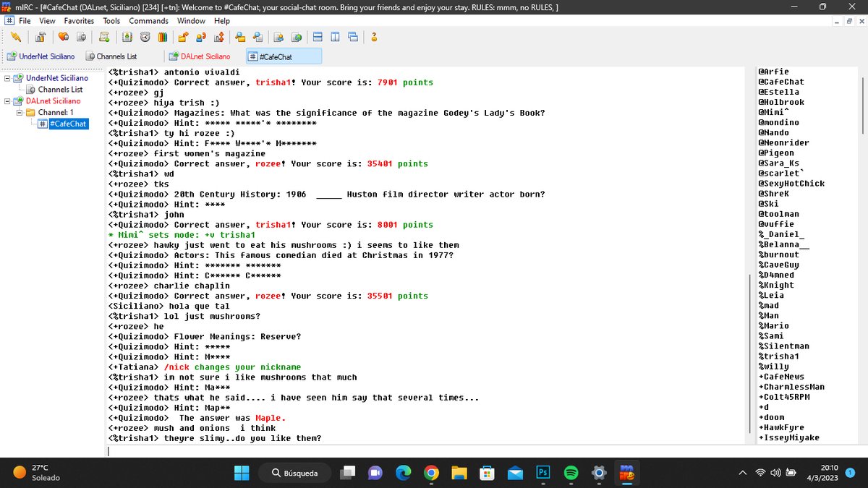
Task: Select nickname @Arfie in nick list
Action: coord(773,72)
